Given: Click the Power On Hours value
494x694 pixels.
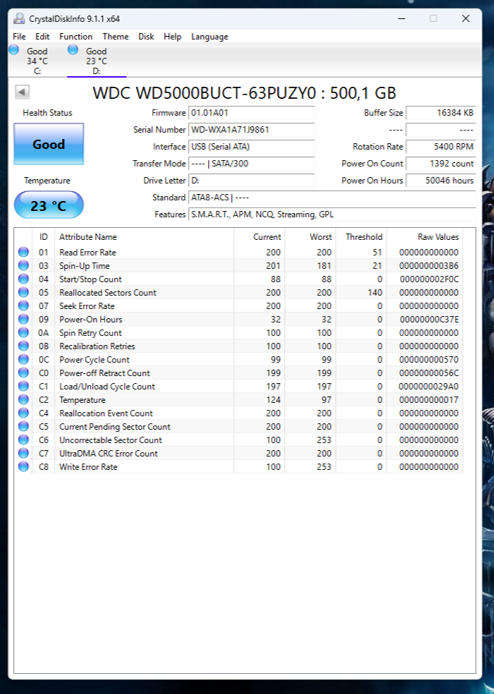Looking at the screenshot, I should pyautogui.click(x=441, y=180).
